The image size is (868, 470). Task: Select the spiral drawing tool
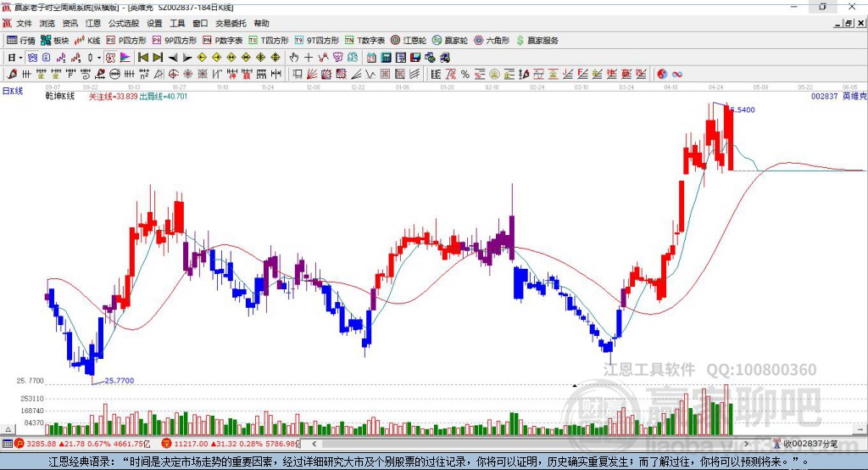86,75
